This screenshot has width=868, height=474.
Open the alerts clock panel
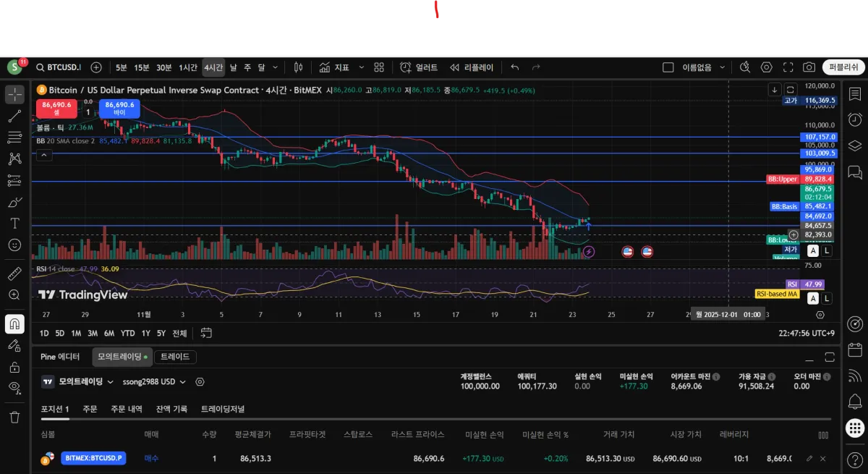pos(854,119)
